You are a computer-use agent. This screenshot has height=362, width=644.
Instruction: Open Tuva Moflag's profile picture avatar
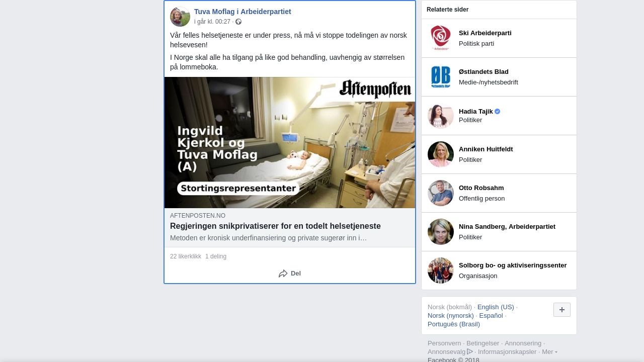(180, 17)
